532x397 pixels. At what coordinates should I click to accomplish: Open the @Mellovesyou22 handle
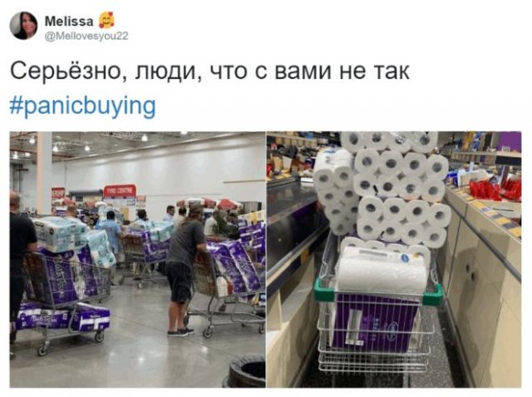(86, 36)
